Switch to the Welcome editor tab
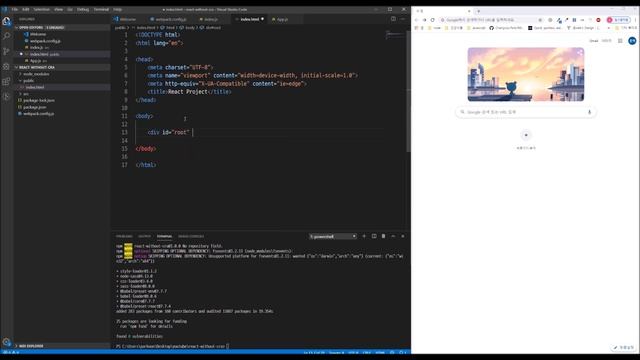640x360 pixels. pos(128,19)
